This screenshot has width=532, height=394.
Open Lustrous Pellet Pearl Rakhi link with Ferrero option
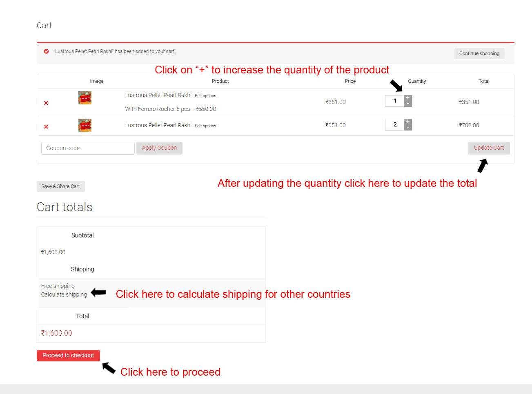[158, 95]
